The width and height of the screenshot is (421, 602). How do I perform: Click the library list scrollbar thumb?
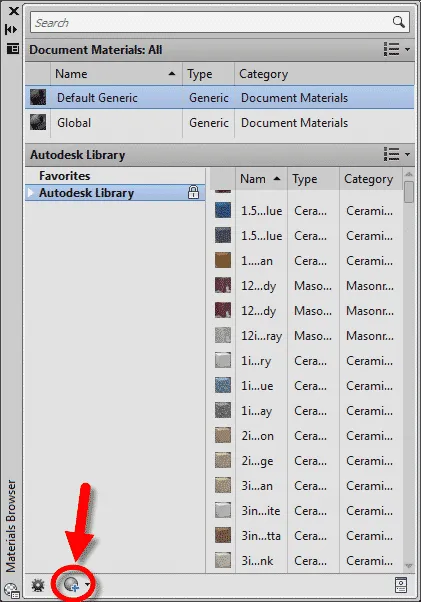(409, 192)
